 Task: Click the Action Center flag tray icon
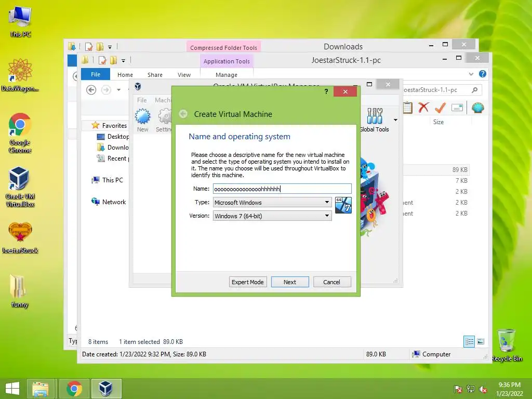[x=458, y=389]
